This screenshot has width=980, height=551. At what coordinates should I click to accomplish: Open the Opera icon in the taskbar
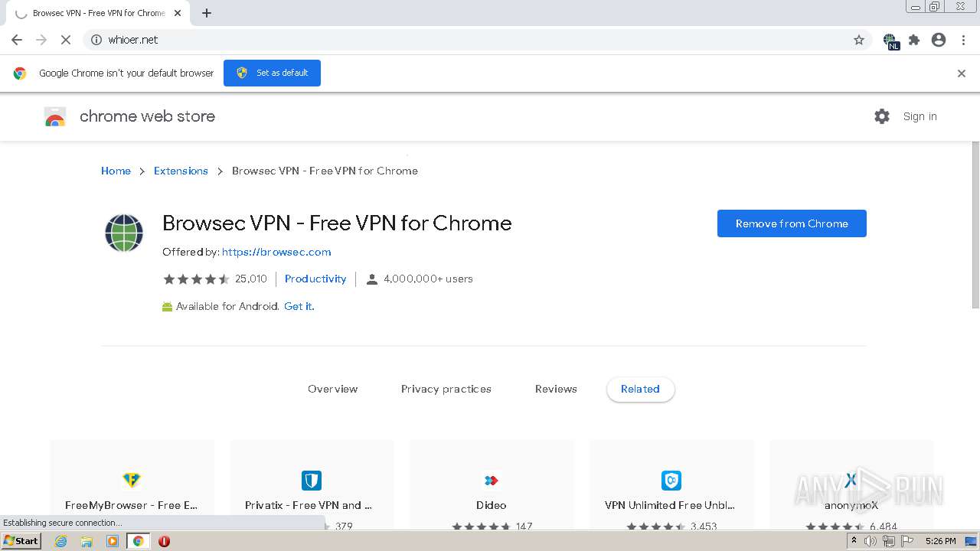pos(164,541)
